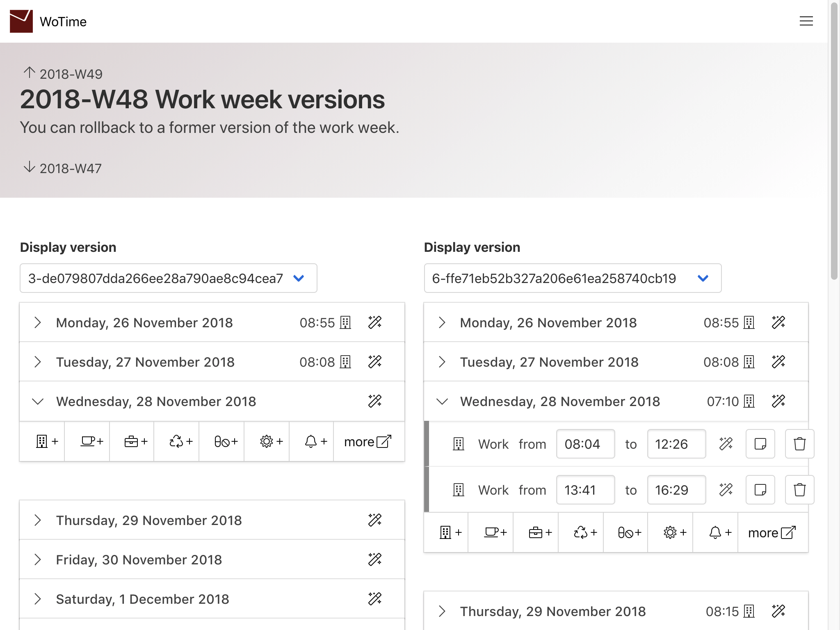Viewport: 840px width, 630px height.
Task: Open the hamburger menu in top right
Action: point(806,21)
